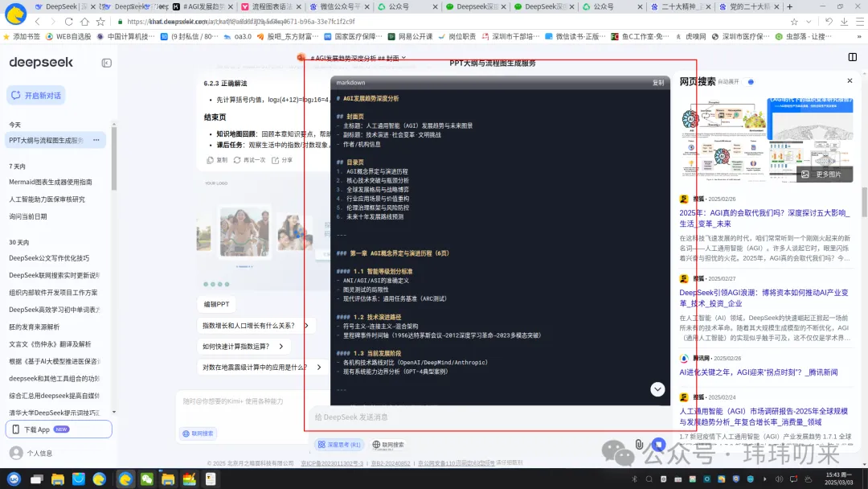Viewport: 868px width, 489px height.
Task: Switch to 党的二十大精神 browser tab
Action: click(748, 6)
